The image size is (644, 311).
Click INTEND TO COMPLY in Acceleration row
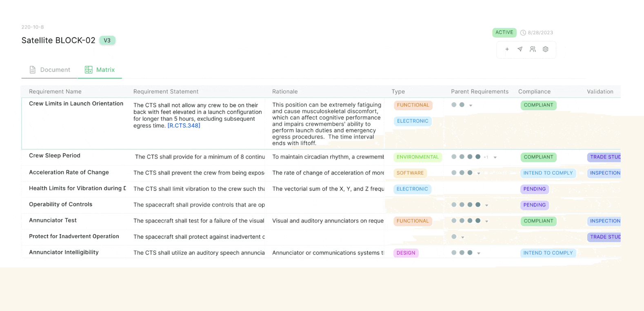pyautogui.click(x=548, y=173)
